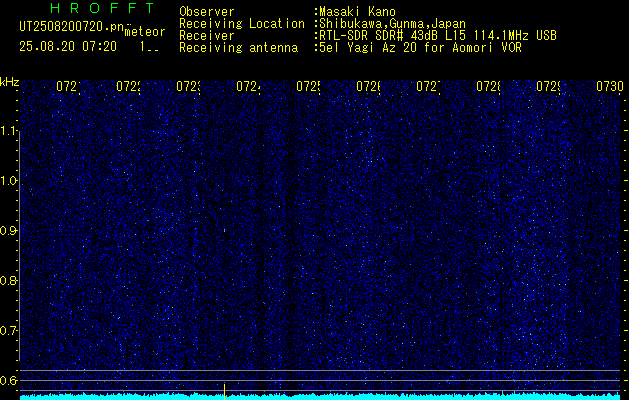Image resolution: width=629 pixels, height=400 pixels.
Task: Click the 0723 time marker
Action: 188,87
